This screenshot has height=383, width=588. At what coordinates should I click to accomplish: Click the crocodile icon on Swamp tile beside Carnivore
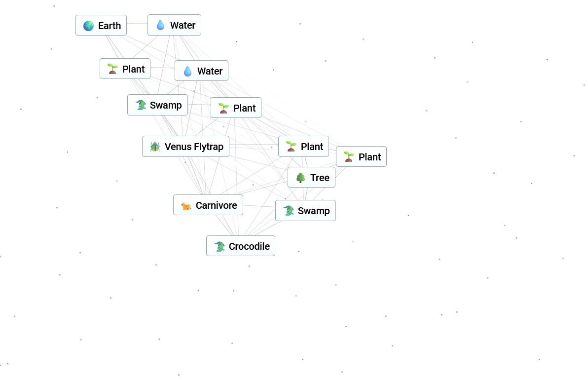[289, 211]
